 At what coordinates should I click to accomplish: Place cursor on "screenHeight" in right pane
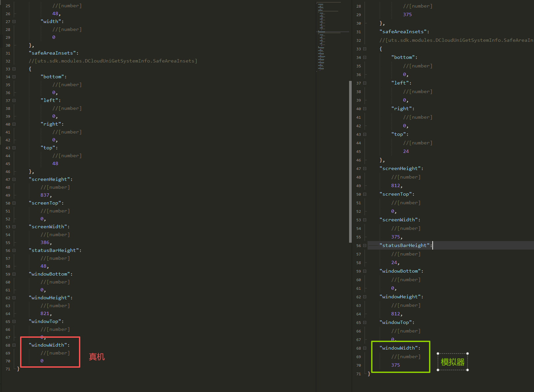[x=401, y=169]
